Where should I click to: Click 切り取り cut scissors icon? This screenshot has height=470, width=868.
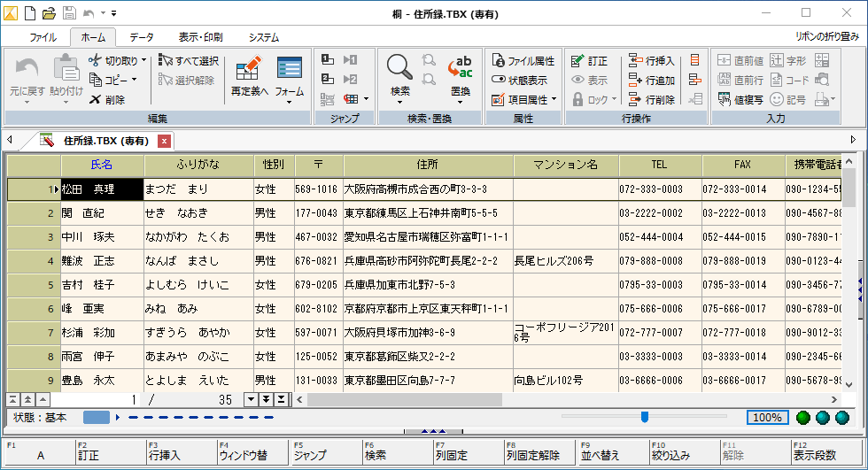click(95, 59)
